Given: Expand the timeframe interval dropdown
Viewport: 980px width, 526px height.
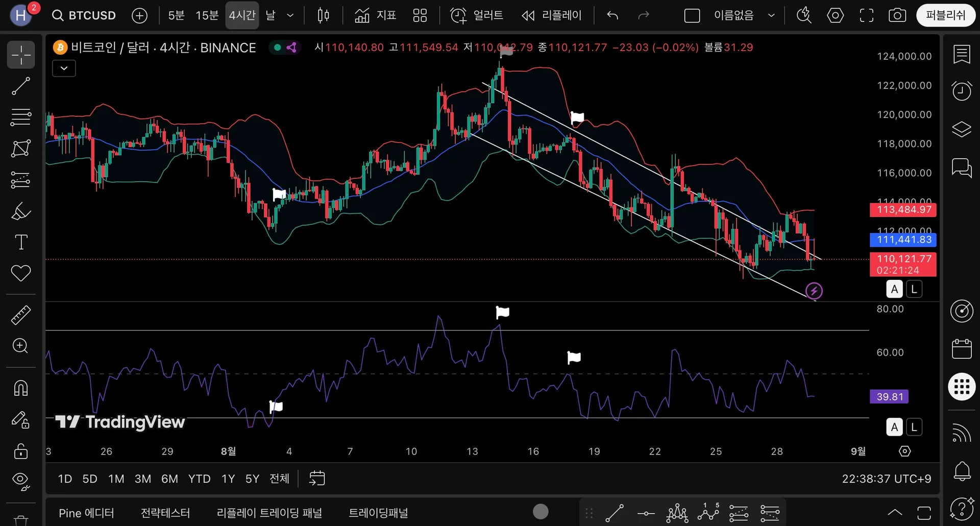Looking at the screenshot, I should click(x=290, y=15).
